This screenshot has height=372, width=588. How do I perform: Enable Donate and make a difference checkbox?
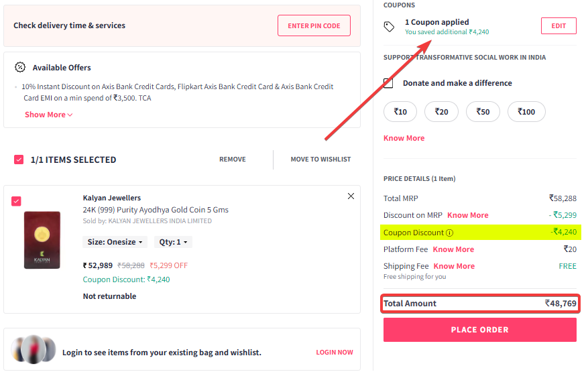point(388,83)
